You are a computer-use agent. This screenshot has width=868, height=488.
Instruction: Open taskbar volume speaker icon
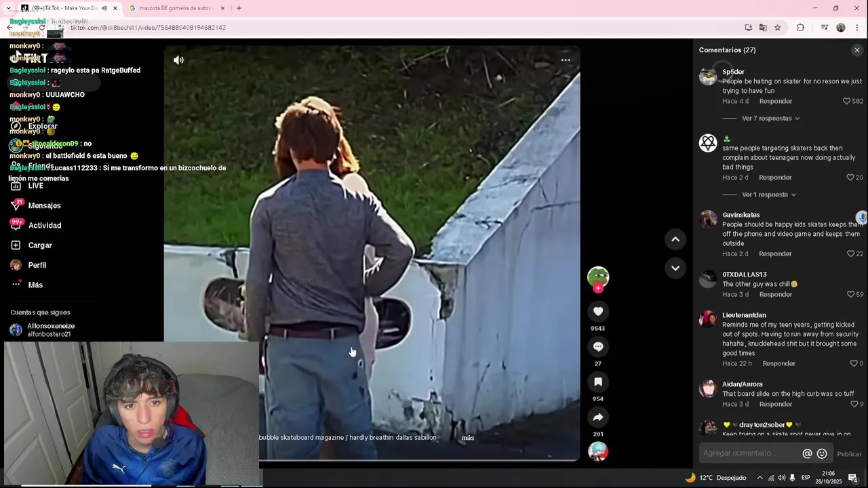(781, 478)
